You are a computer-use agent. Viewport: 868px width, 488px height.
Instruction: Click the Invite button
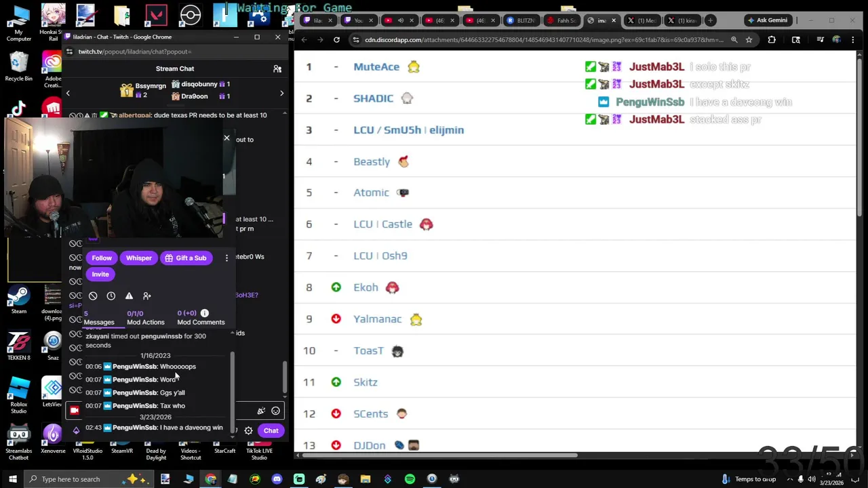click(x=100, y=274)
